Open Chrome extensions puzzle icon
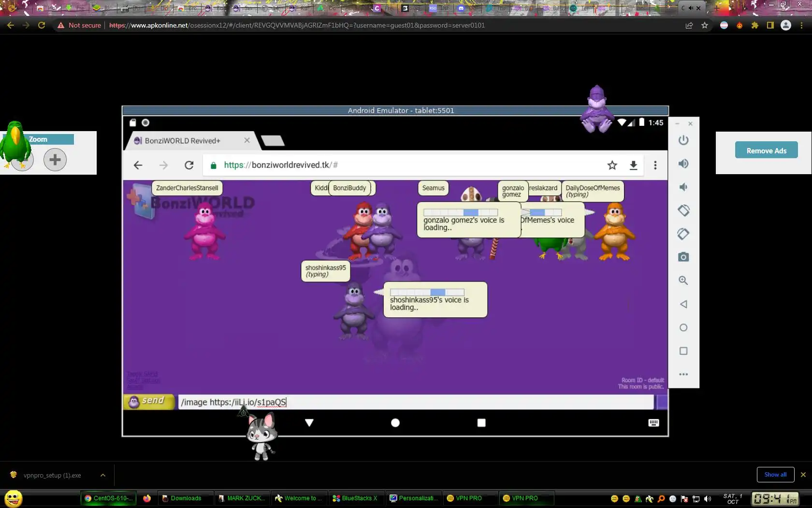The width and height of the screenshot is (812, 508). 754,25
